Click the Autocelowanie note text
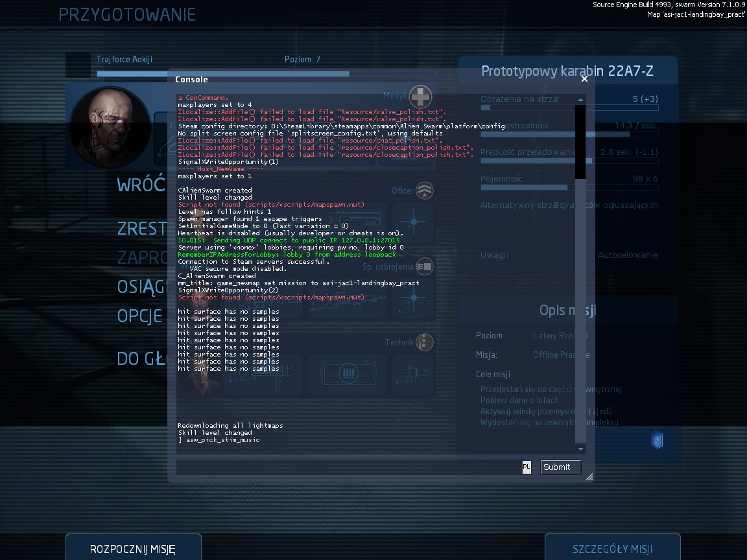The height and width of the screenshot is (560, 747). click(x=628, y=255)
